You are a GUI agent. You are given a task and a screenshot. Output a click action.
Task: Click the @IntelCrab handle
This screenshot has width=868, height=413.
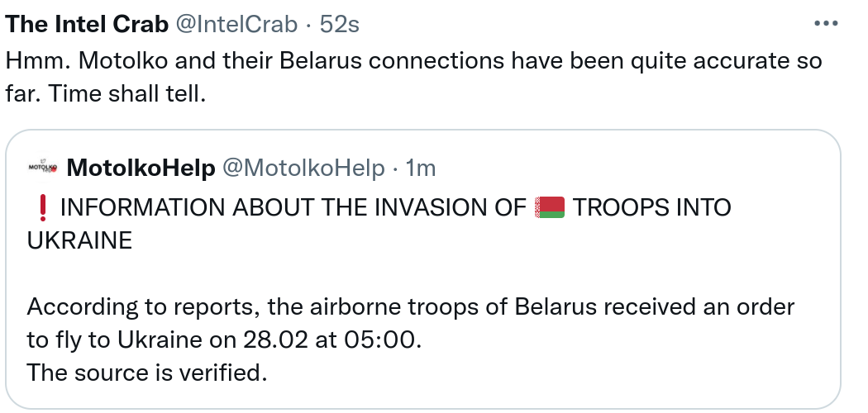click(236, 25)
